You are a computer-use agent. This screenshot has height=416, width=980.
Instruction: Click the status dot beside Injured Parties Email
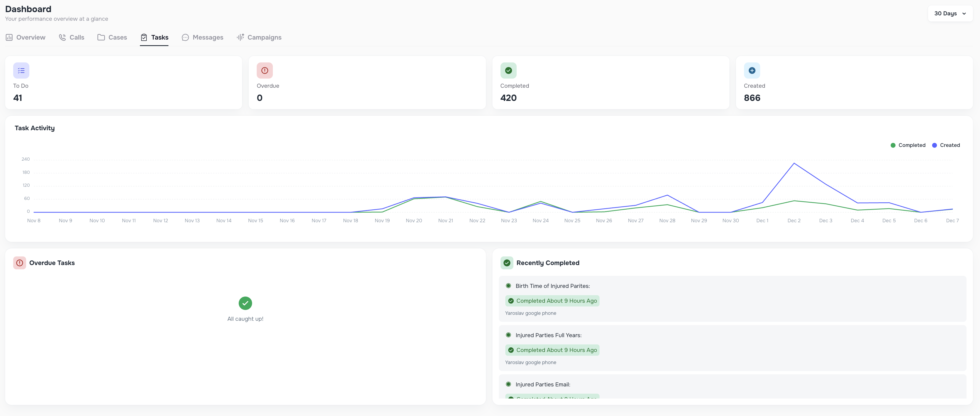[508, 384]
